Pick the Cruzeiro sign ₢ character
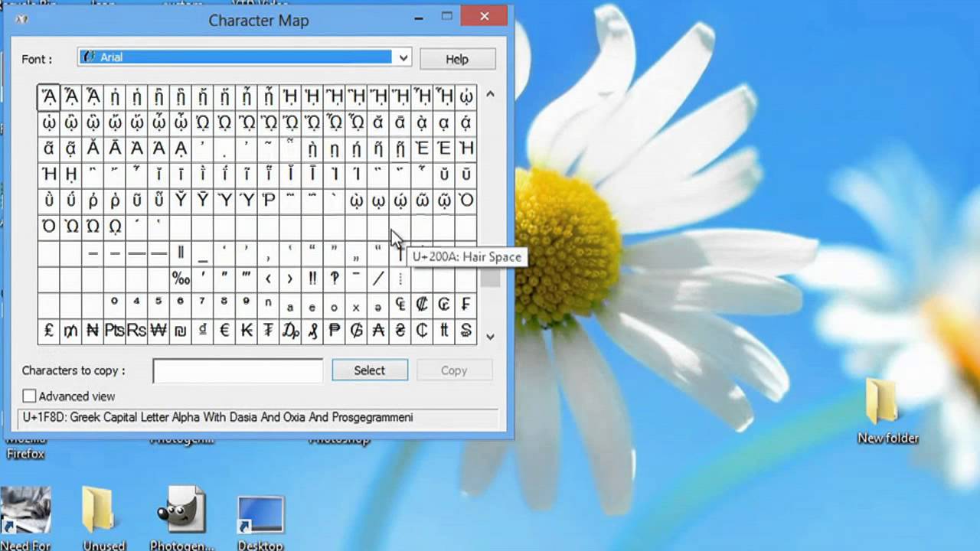 [444, 305]
